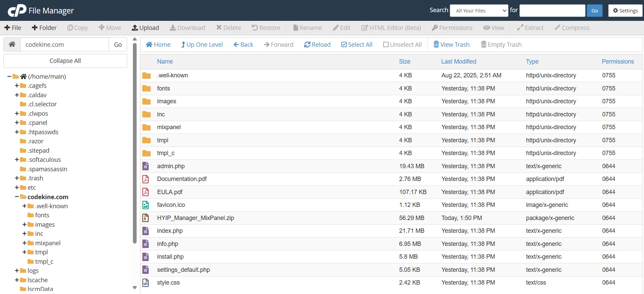
Task: Click the Documentation.pdf PDF icon
Action: click(146, 179)
